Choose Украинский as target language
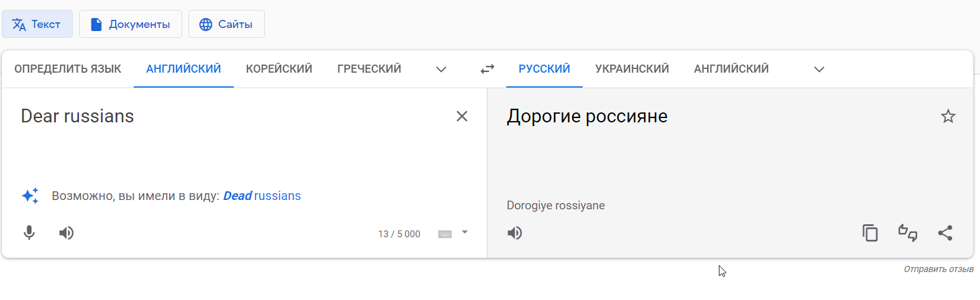The width and height of the screenshot is (980, 300). pyautogui.click(x=632, y=69)
